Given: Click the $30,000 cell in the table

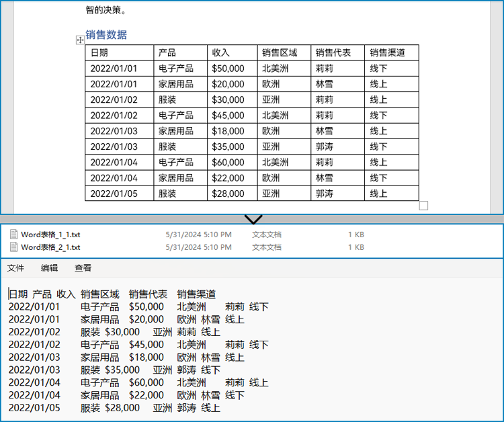Looking at the screenshot, I should 232,99.
